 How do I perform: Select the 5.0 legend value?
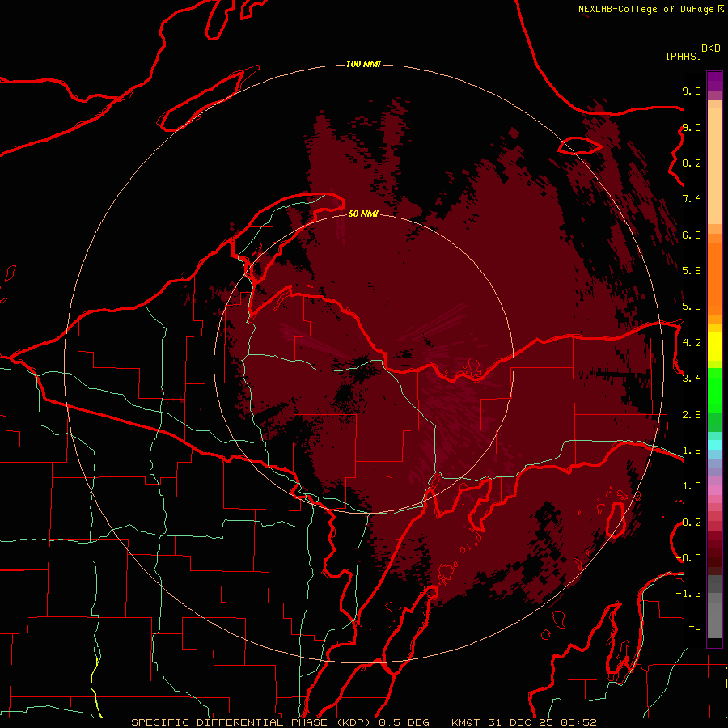[692, 307]
